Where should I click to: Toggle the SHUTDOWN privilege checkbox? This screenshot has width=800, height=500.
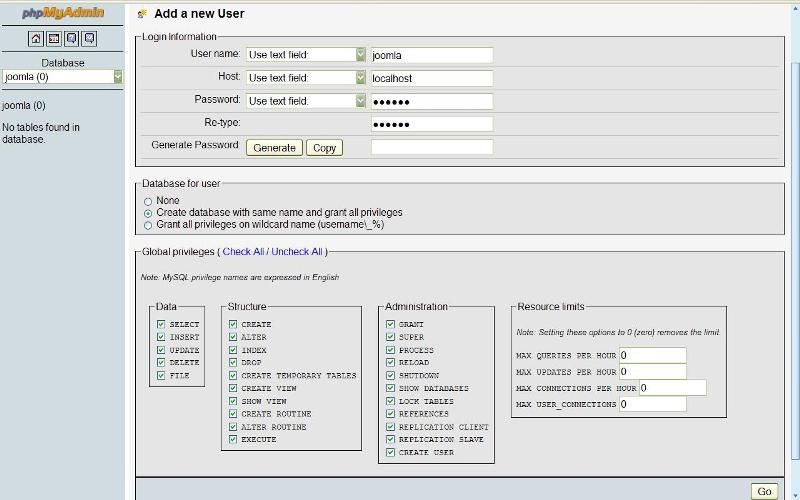[x=391, y=375]
